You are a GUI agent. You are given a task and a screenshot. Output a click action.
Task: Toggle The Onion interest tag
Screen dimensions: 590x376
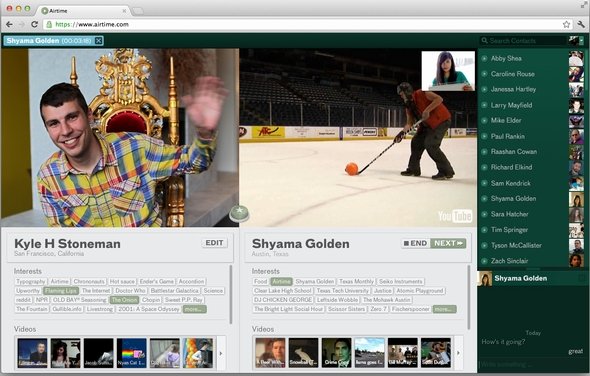click(125, 300)
